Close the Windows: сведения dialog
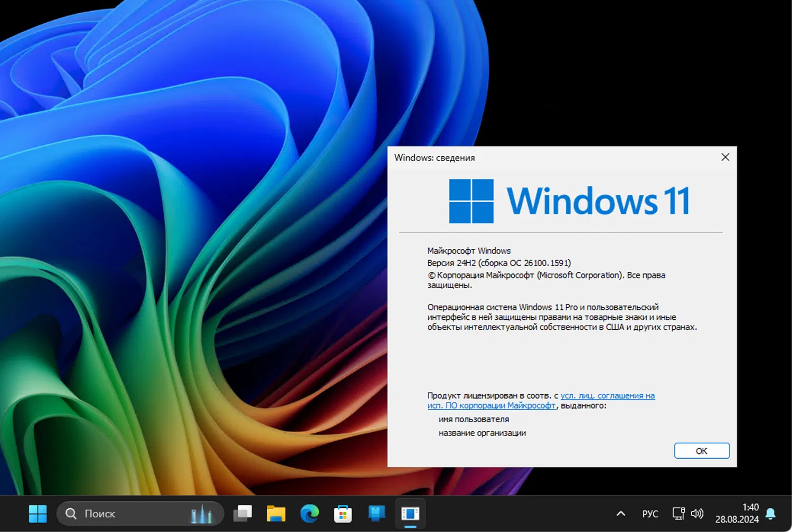The image size is (792, 532). pyautogui.click(x=725, y=157)
